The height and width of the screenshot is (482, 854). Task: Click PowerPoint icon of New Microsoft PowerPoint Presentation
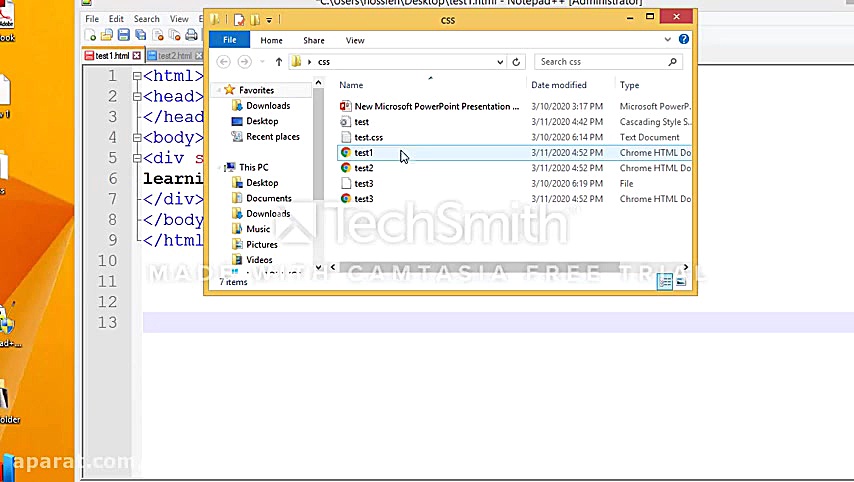(345, 106)
